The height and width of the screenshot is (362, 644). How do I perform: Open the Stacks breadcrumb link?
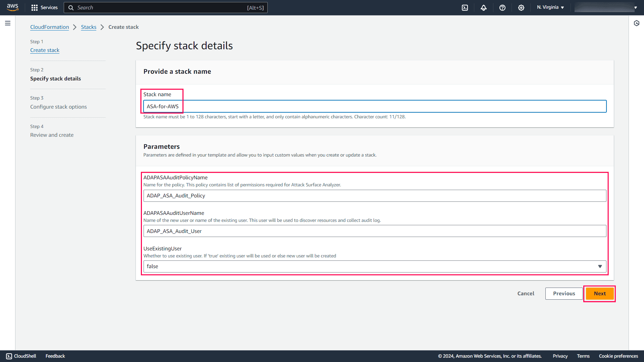point(89,27)
